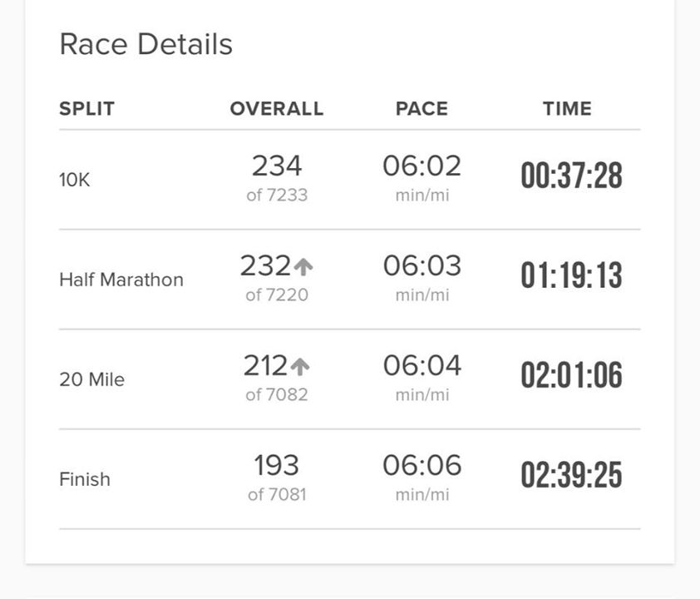Click the Race Details heading
The image size is (700, 599).
coord(146,44)
